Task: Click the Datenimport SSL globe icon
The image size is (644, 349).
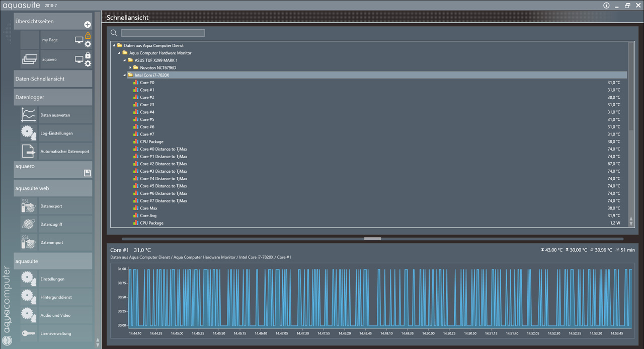Action: tap(29, 242)
